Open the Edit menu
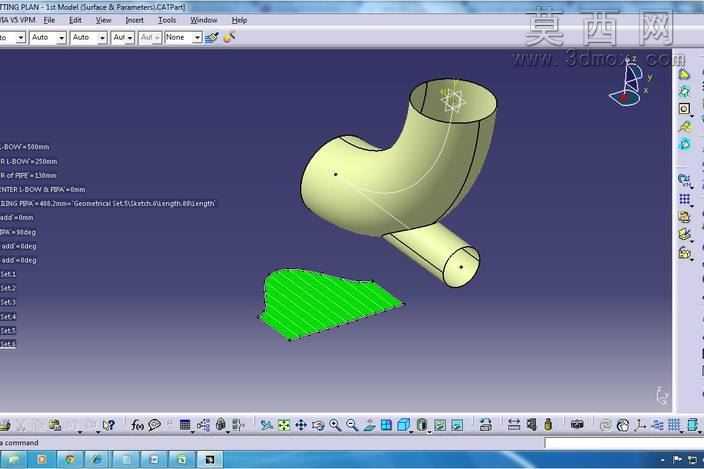Viewport: 704px width, 469px height. pyautogui.click(x=75, y=20)
